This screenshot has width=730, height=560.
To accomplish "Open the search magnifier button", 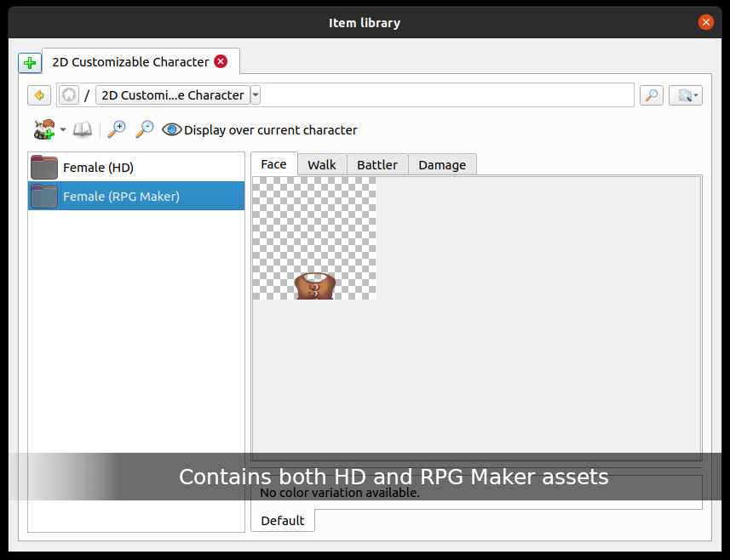I will click(x=652, y=95).
